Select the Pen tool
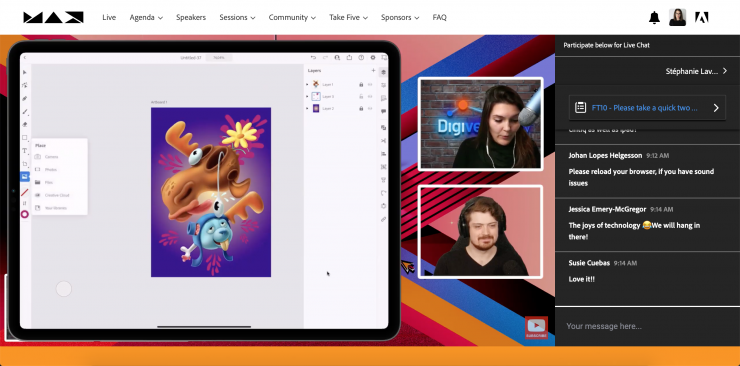This screenshot has height=366, width=740. [x=25, y=99]
